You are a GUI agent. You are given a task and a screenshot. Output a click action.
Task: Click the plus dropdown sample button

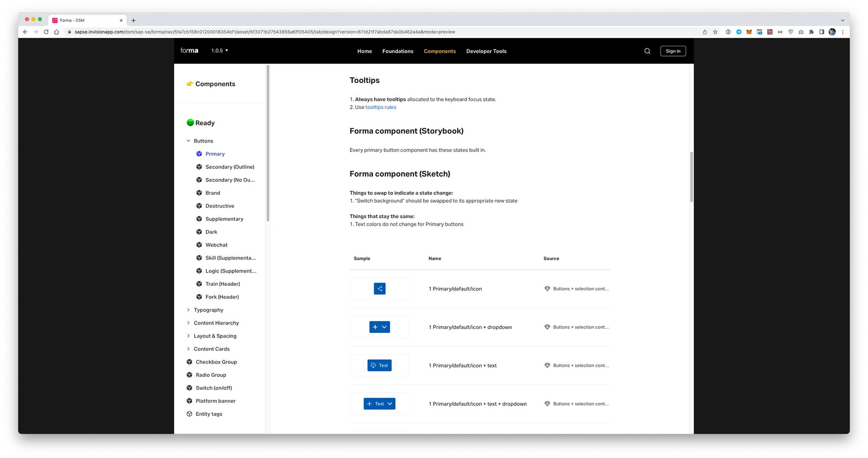point(380,327)
